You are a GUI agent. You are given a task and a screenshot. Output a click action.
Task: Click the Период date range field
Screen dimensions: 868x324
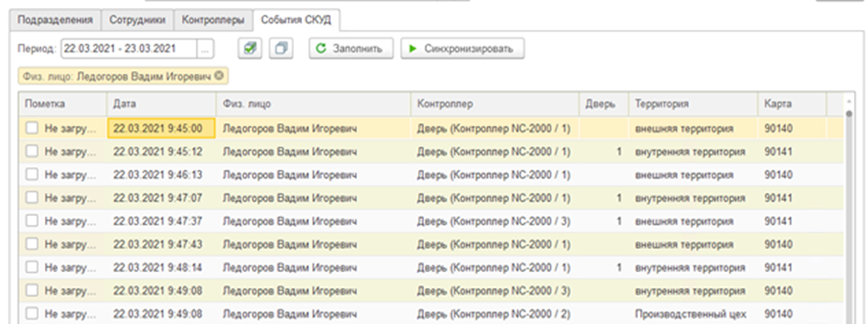129,49
